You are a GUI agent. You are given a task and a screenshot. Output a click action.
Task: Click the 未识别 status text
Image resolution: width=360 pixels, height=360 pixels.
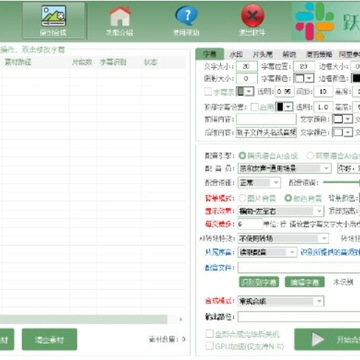[343, 282]
